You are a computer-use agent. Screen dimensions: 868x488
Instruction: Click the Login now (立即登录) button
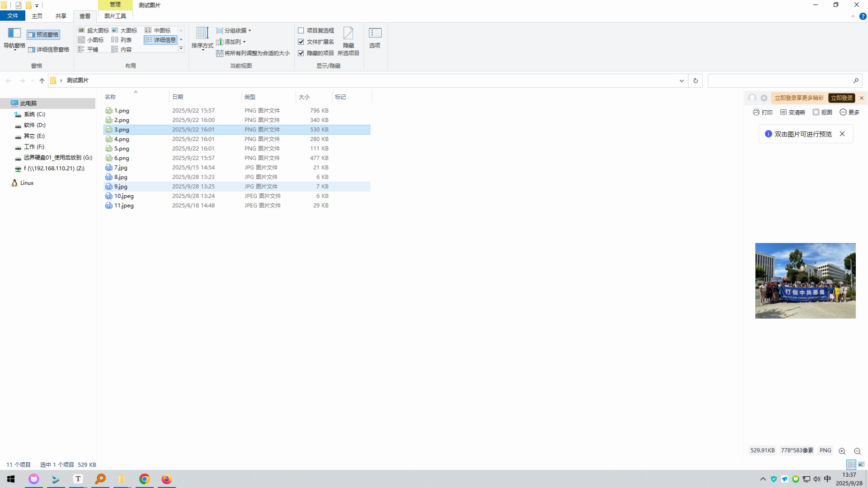pos(841,98)
